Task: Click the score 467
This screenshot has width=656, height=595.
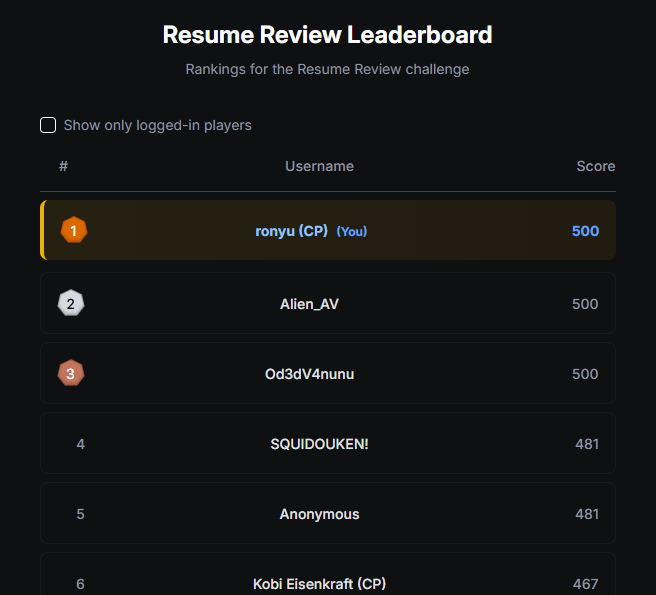Action: (x=585, y=584)
